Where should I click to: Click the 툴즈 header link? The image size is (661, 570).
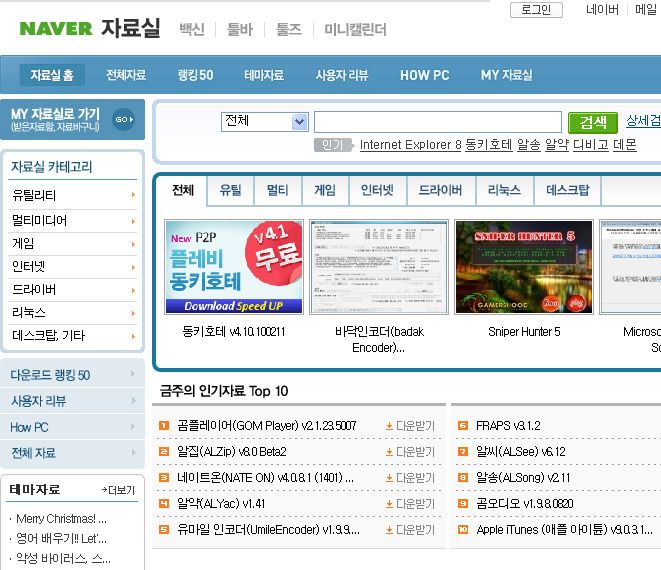[x=289, y=29]
